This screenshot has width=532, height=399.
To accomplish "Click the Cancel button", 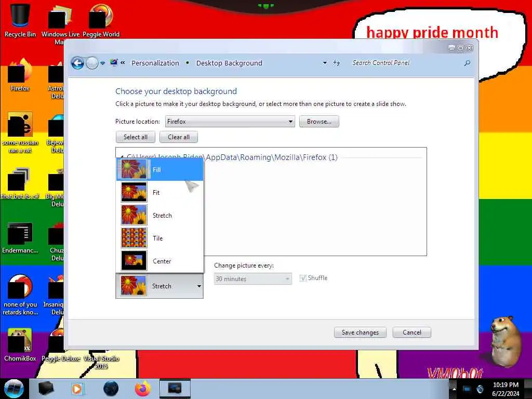I will [x=412, y=332].
